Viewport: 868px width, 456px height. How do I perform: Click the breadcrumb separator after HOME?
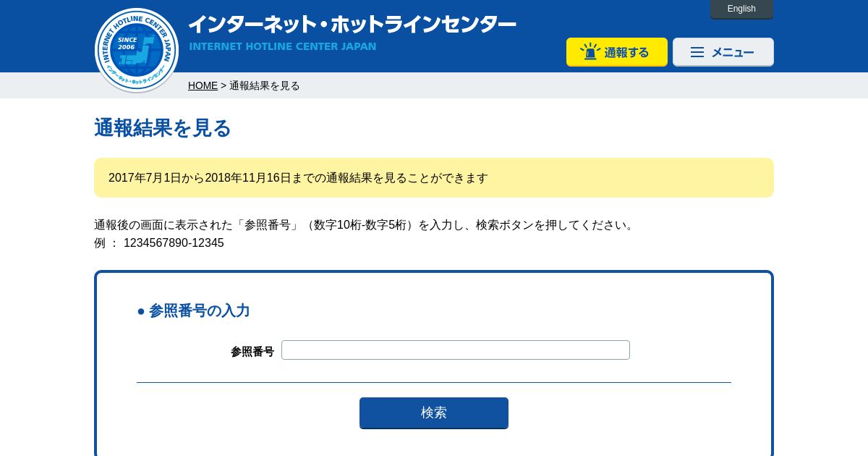(x=224, y=85)
